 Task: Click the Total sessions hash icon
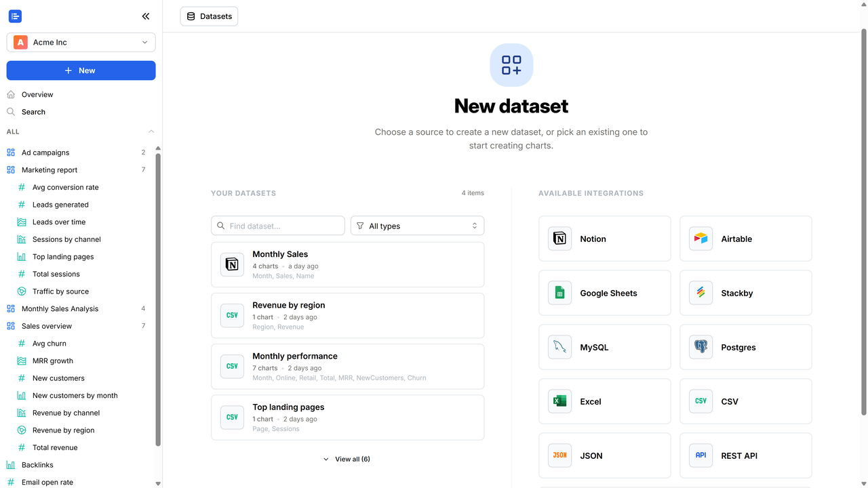22,274
